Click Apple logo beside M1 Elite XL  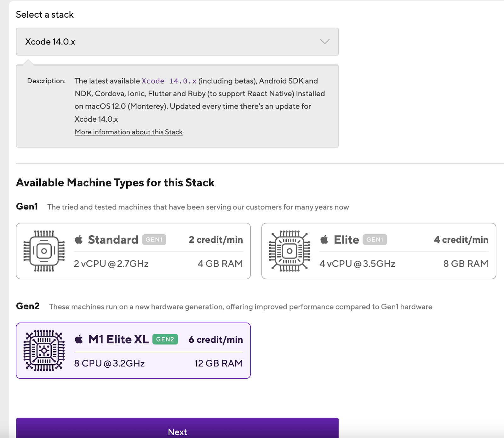point(79,339)
